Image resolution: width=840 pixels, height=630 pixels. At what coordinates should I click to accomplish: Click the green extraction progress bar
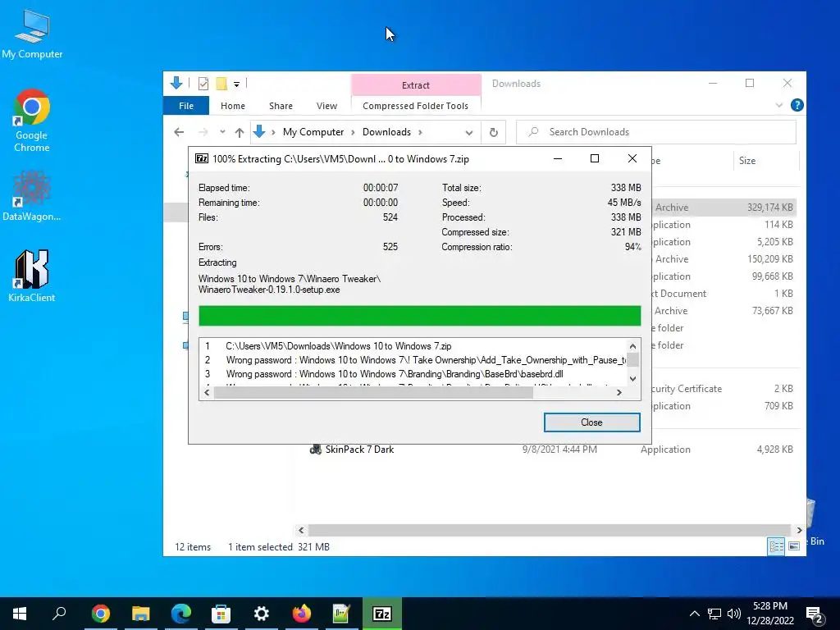(x=419, y=316)
